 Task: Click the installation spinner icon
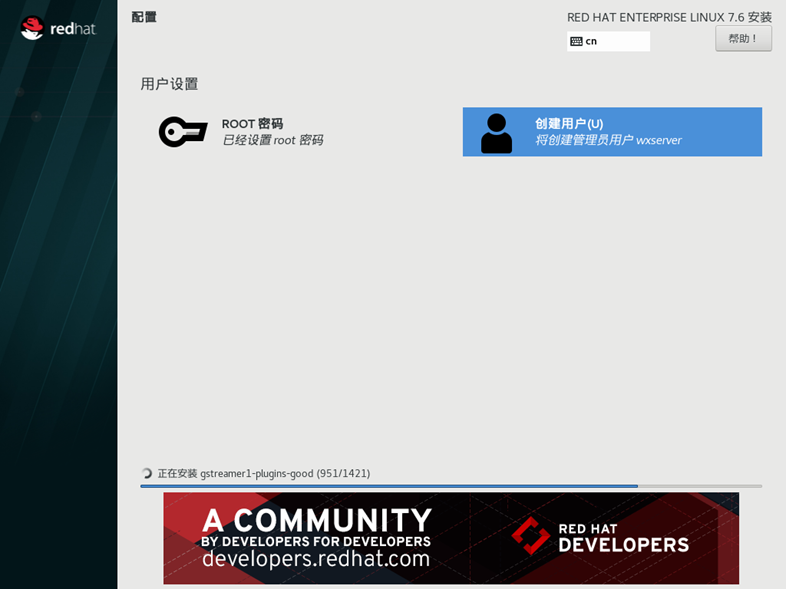tap(146, 473)
